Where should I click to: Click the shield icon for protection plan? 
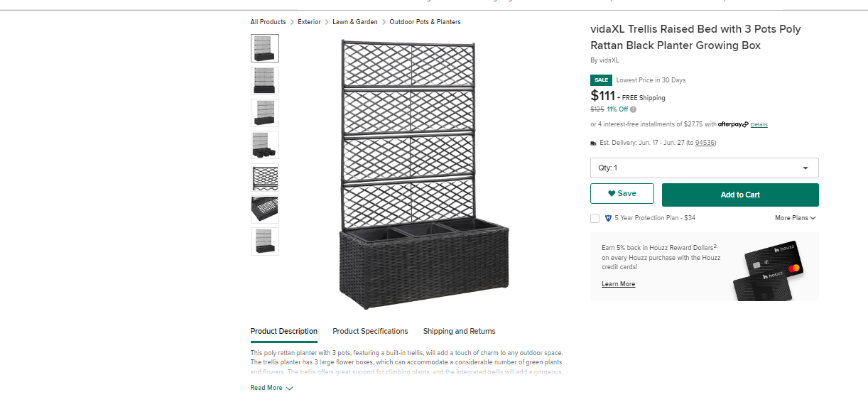(x=608, y=218)
